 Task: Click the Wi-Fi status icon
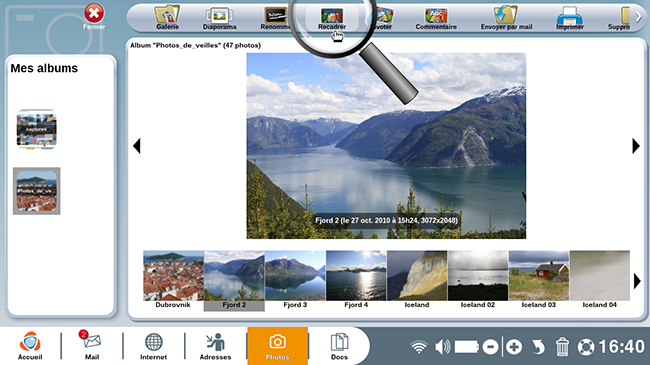419,347
